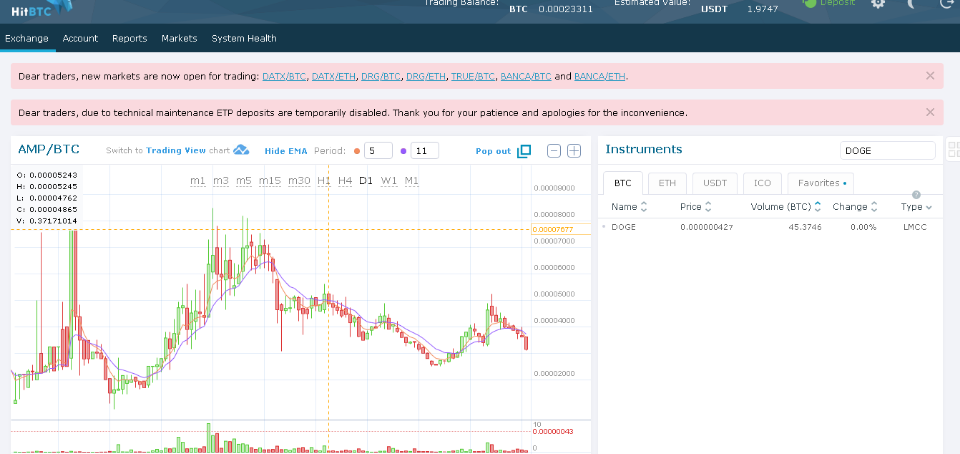Screen dimensions: 960x454
Task: Pop out the chart window icon
Action: point(524,151)
